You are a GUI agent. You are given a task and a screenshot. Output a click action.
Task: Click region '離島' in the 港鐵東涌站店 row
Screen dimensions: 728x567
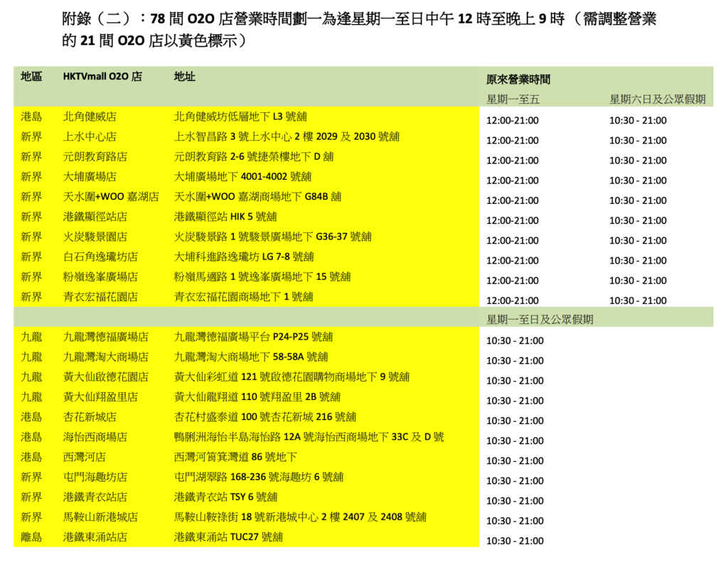[31, 537]
